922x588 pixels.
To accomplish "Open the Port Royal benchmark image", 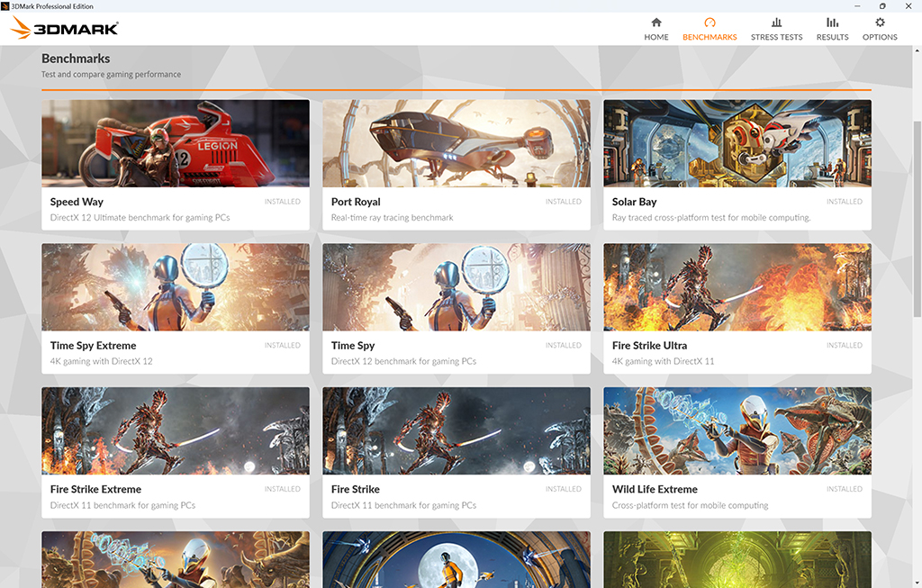I will pos(456,143).
